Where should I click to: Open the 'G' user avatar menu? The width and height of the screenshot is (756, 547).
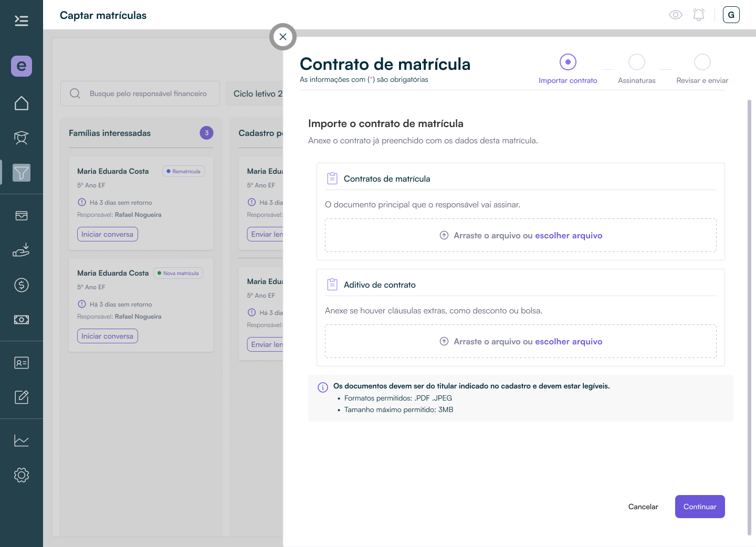[x=731, y=15]
